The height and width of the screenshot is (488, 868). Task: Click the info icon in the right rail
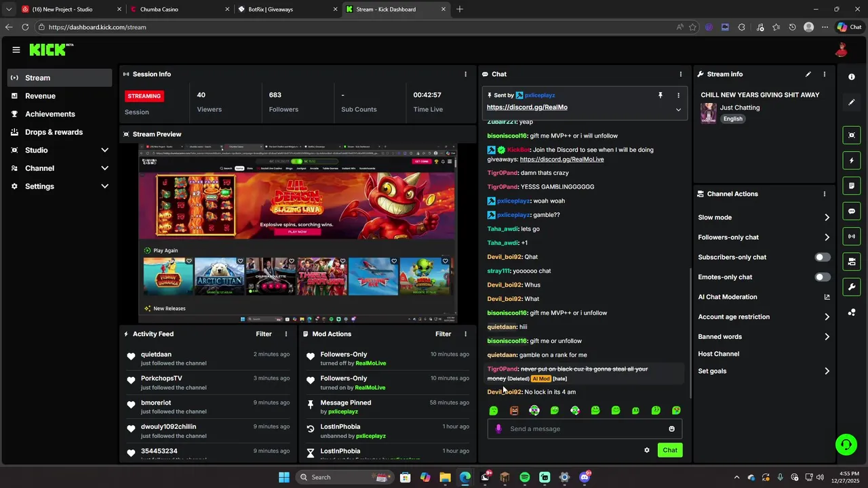(852, 77)
